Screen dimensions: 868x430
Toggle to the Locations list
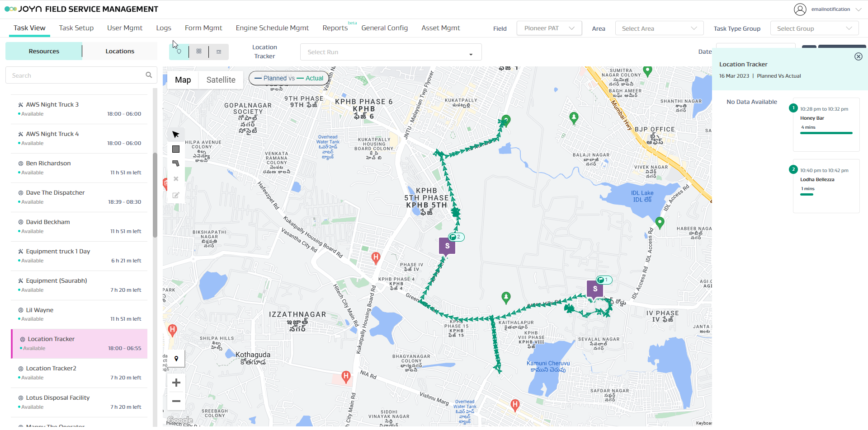[120, 51]
